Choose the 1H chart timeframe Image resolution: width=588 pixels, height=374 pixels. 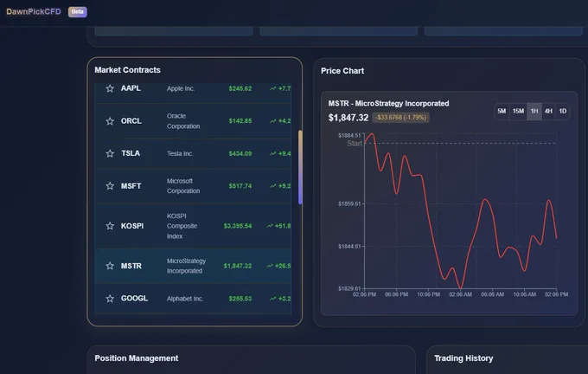coord(534,111)
